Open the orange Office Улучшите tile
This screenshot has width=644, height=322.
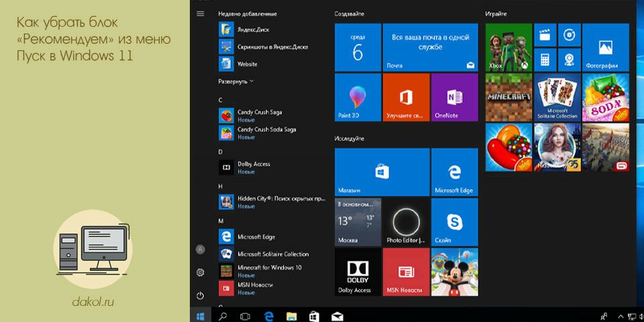pyautogui.click(x=406, y=97)
